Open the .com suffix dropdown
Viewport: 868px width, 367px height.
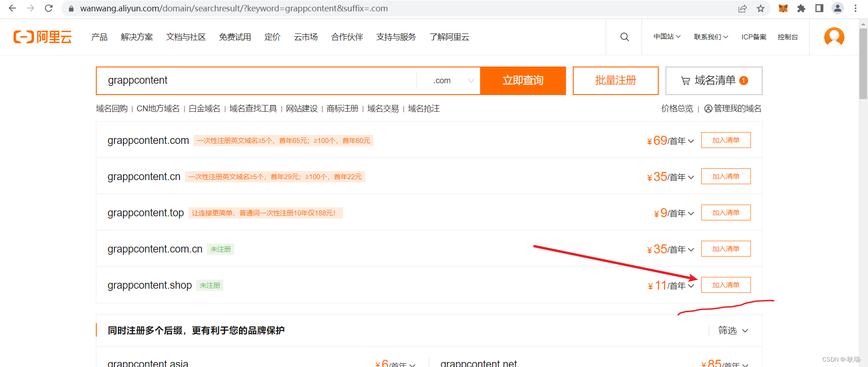point(453,81)
